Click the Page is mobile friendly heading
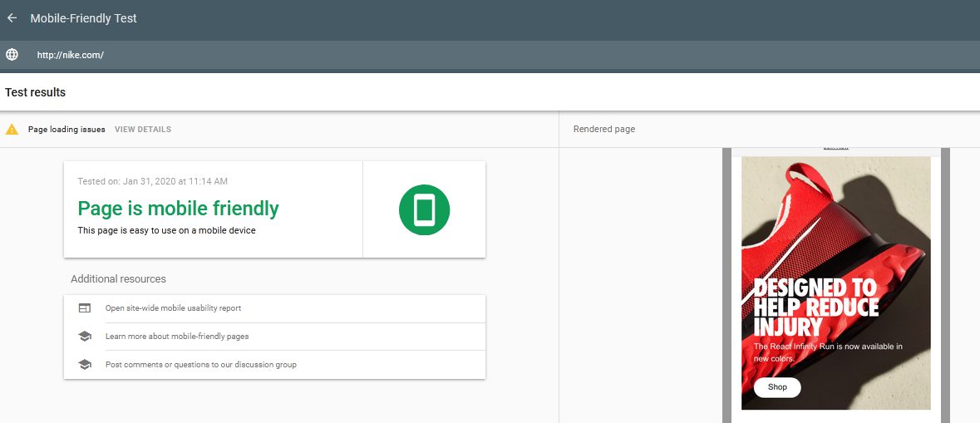 [x=178, y=209]
